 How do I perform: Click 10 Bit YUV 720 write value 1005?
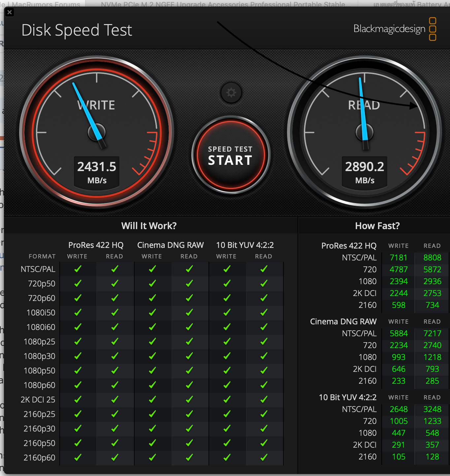[399, 421]
